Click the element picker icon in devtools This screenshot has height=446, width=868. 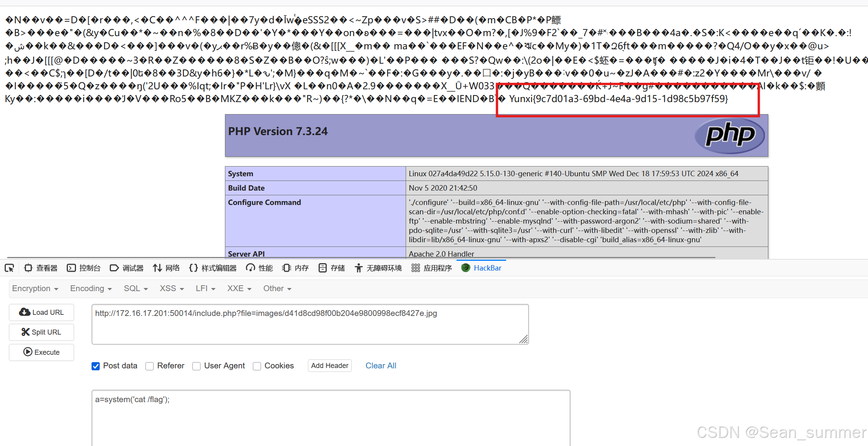click(x=9, y=268)
